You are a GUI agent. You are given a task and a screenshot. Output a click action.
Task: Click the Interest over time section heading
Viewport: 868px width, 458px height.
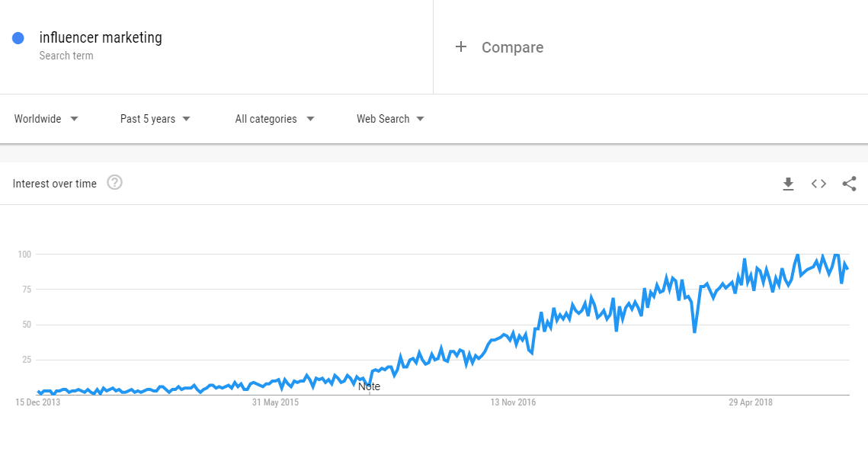point(53,183)
